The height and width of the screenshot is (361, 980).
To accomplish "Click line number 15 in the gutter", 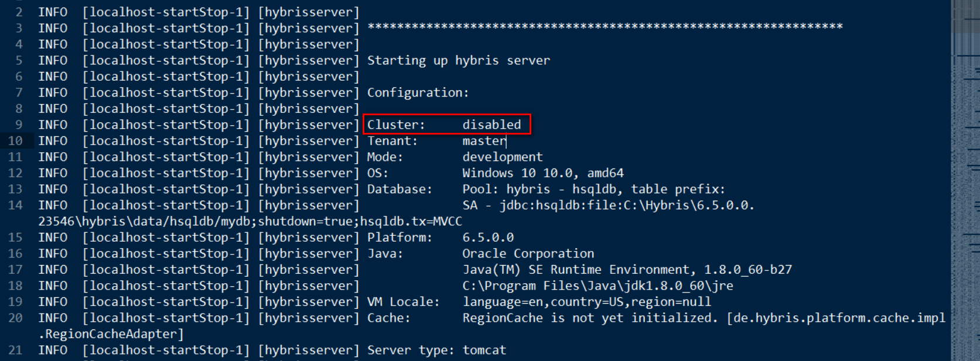I will 15,238.
